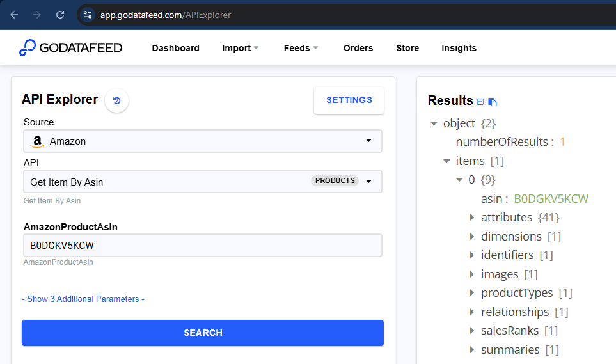
Task: Expand the productTypes [1] node
Action: click(472, 293)
